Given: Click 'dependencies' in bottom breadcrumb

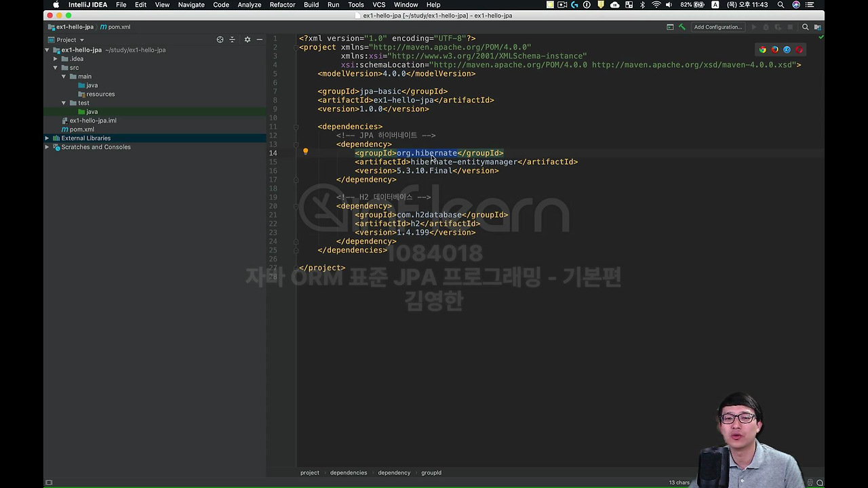Looking at the screenshot, I should (349, 472).
